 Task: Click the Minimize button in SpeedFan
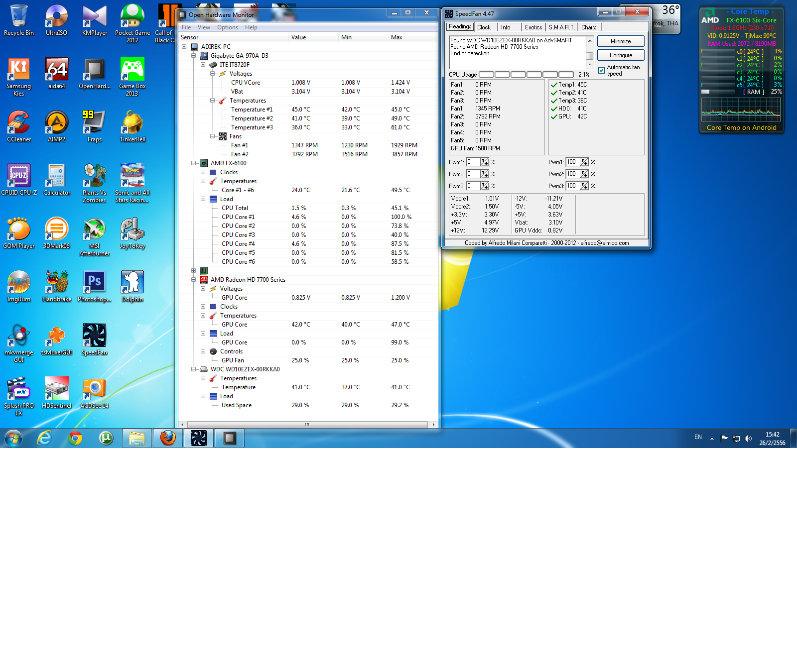621,41
